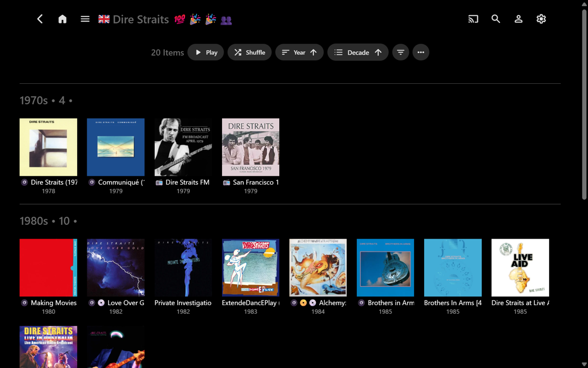
Task: Open the Decade grouping dropdown
Action: point(358,52)
